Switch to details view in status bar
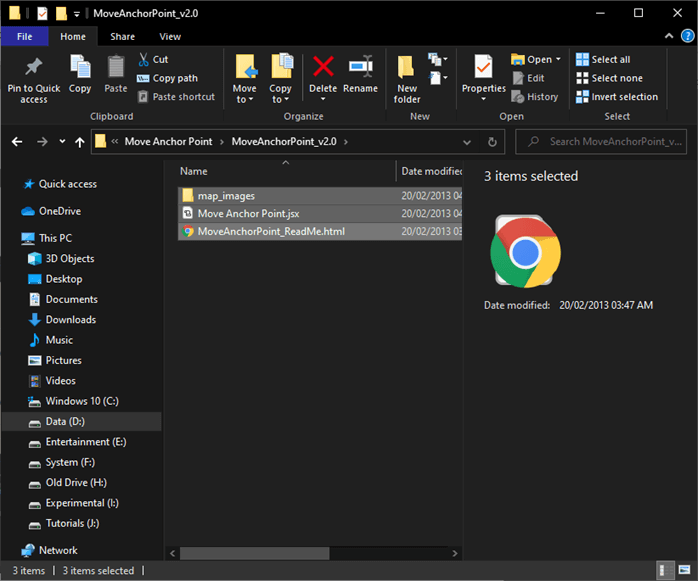The width and height of the screenshot is (698, 581). (x=665, y=571)
